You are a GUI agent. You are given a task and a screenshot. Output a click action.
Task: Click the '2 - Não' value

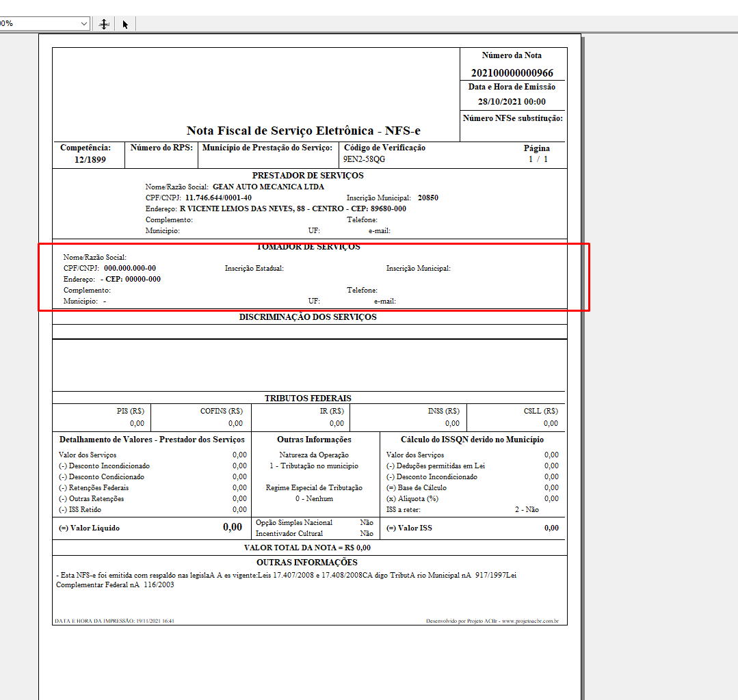[527, 509]
